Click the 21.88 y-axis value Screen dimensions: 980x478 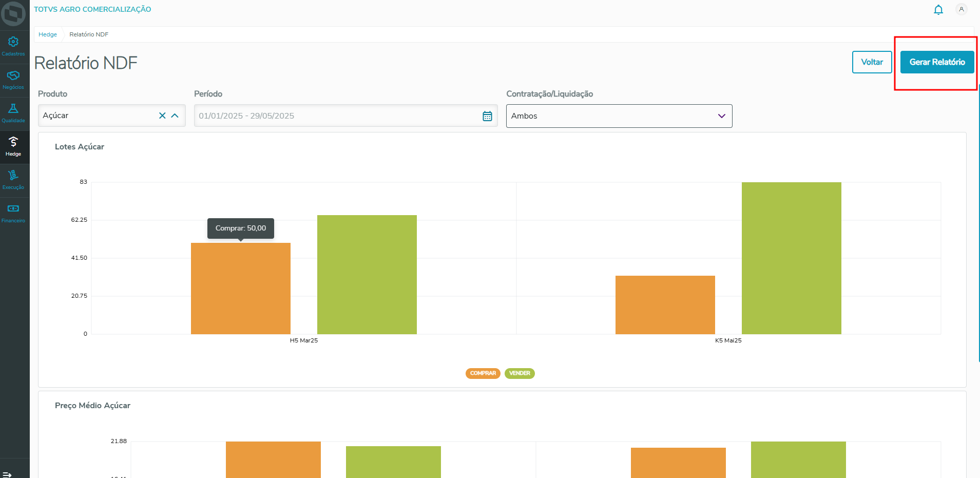[x=119, y=441]
